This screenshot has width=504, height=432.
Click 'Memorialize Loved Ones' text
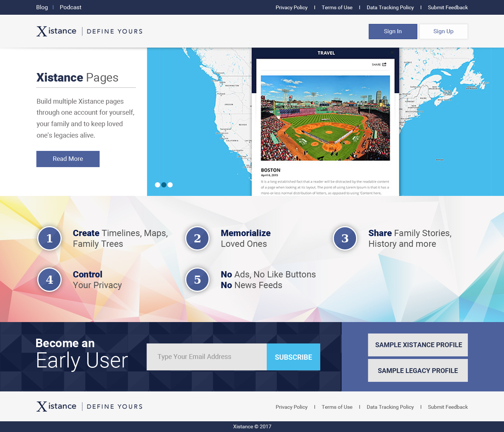pyautogui.click(x=246, y=238)
